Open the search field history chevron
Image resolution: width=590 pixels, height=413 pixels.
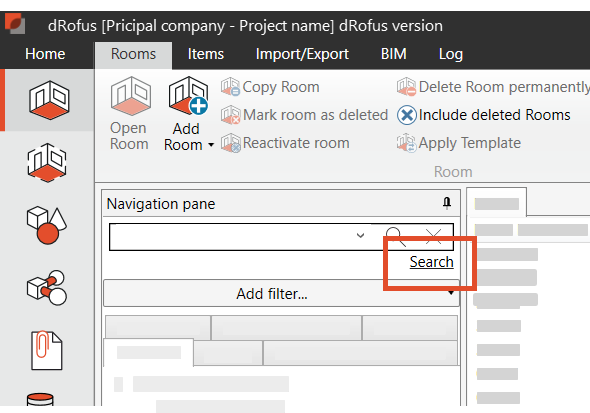point(360,236)
